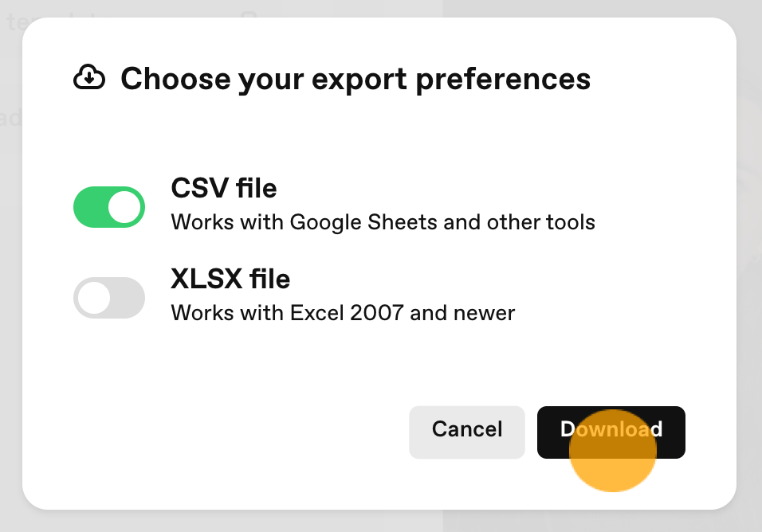Click the white knob of XLSX switch

pyautogui.click(x=94, y=298)
